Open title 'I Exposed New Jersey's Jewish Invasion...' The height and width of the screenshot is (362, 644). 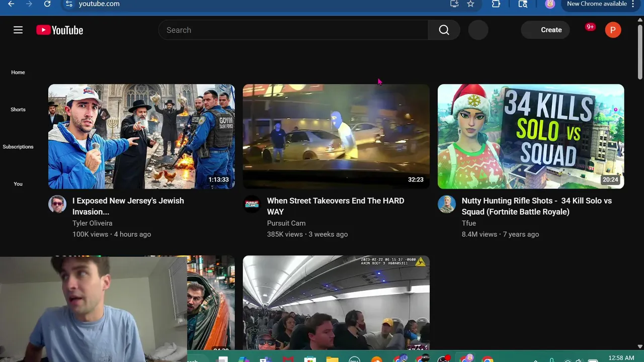click(128, 206)
